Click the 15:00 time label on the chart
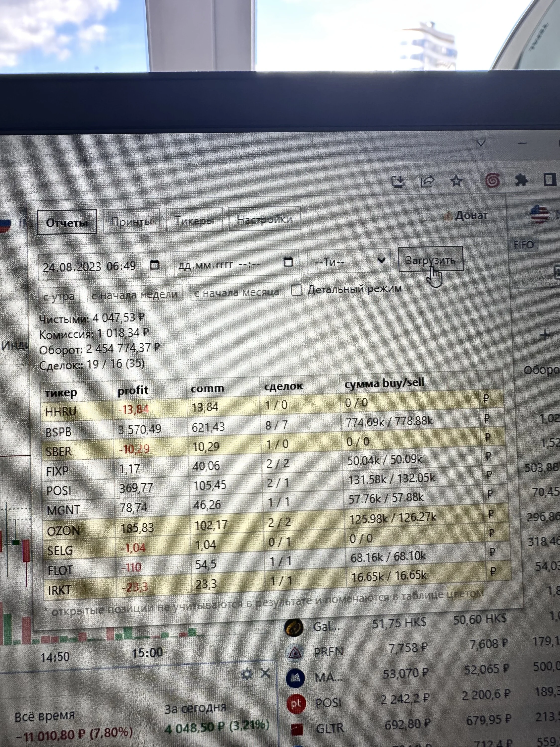The height and width of the screenshot is (747, 560). point(147,652)
